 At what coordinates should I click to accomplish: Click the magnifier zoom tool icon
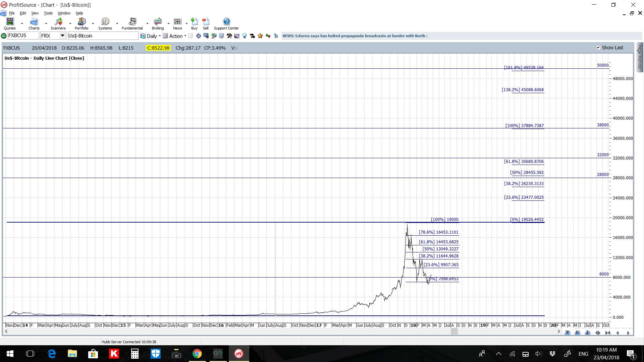(214, 36)
